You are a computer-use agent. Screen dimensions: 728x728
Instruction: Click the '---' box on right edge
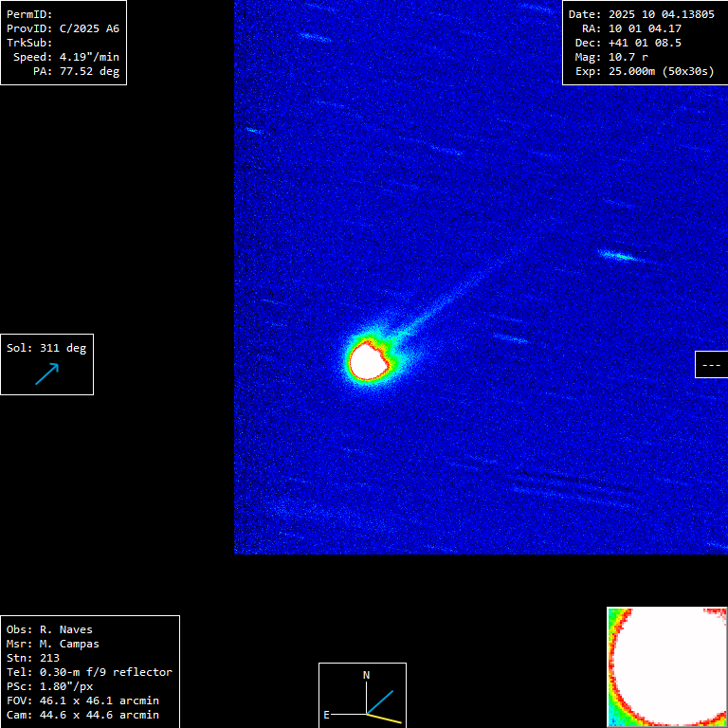711,364
